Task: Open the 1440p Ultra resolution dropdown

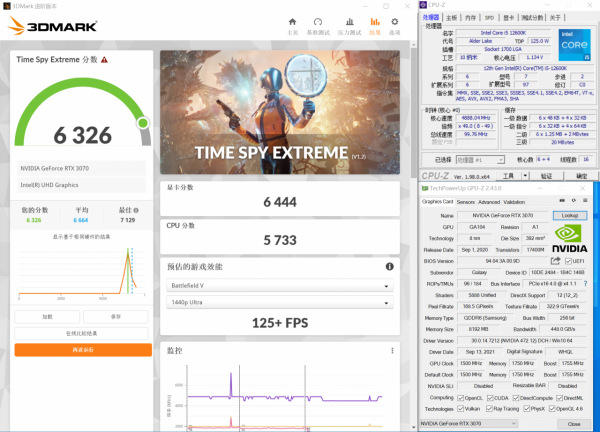Action: (280, 302)
